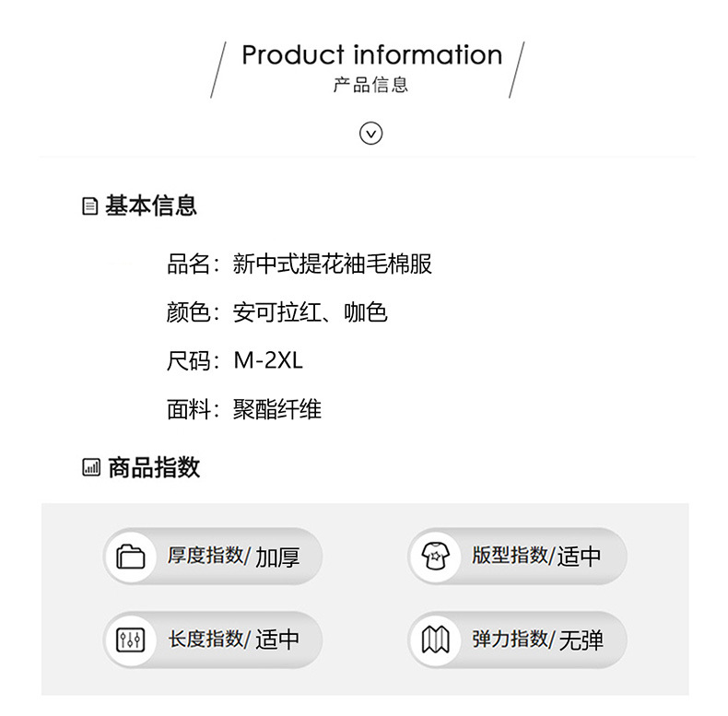
Task: Click the product name 新中式提花袖毛棉服
Action: click(x=333, y=264)
